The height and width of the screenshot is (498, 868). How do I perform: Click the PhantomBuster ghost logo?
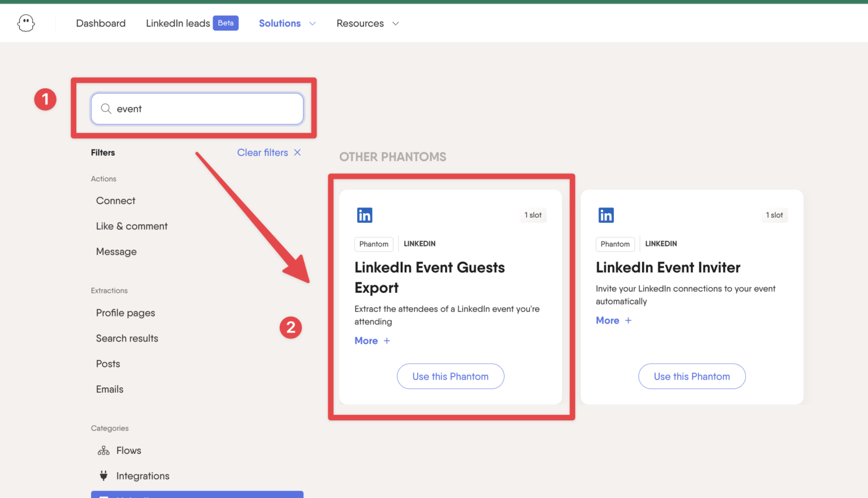coord(25,23)
